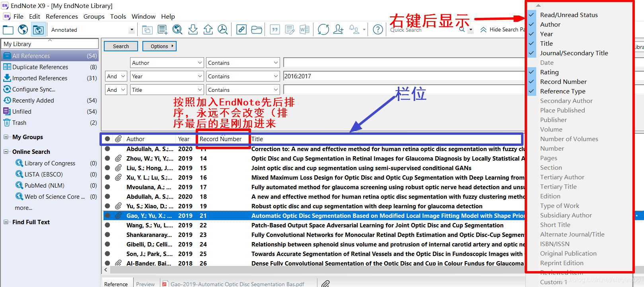Click the Open File folder icon
The image size is (644, 287).
(x=257, y=30)
